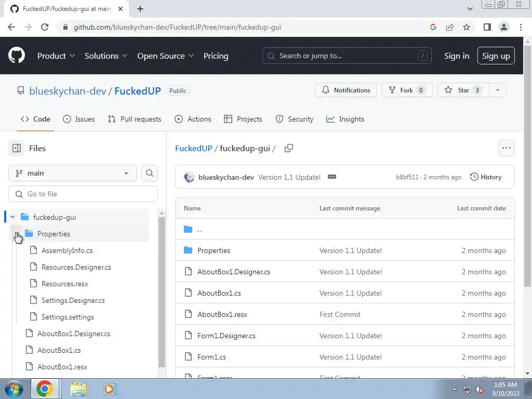Image resolution: width=532 pixels, height=399 pixels.
Task: Open the parent directory folder icon
Action: tap(188, 229)
